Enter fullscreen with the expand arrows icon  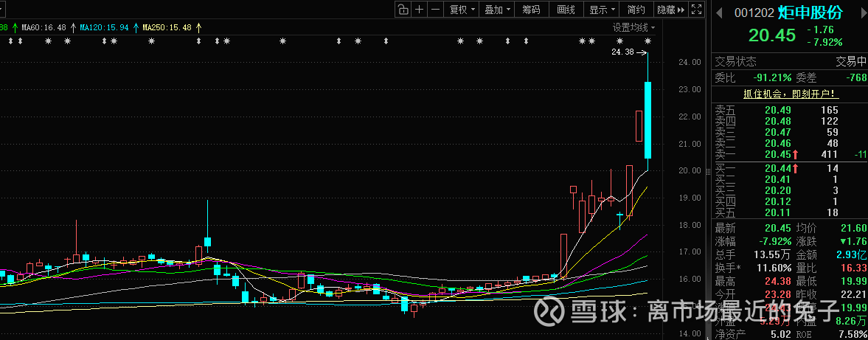point(696,9)
